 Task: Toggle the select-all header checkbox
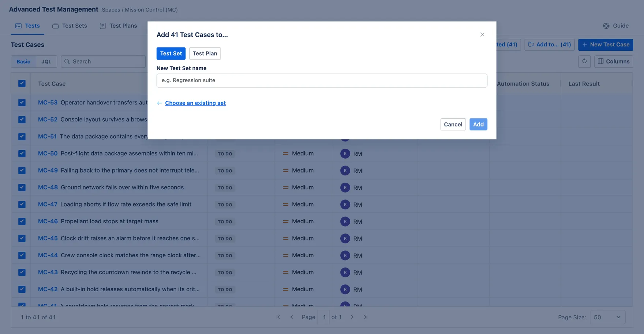[x=22, y=83]
